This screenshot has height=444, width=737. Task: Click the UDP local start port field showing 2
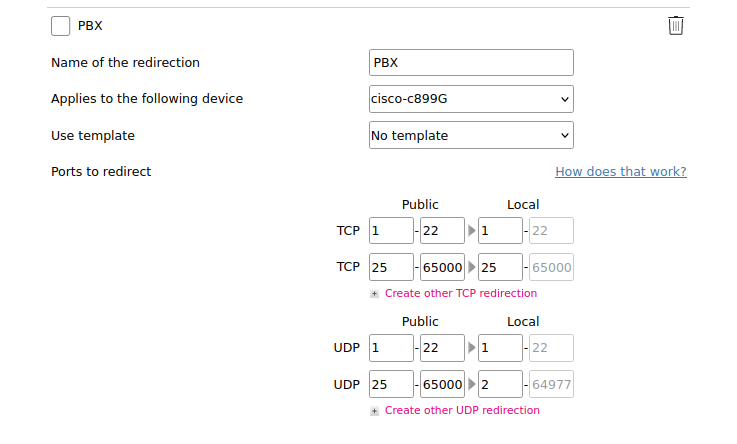click(500, 384)
